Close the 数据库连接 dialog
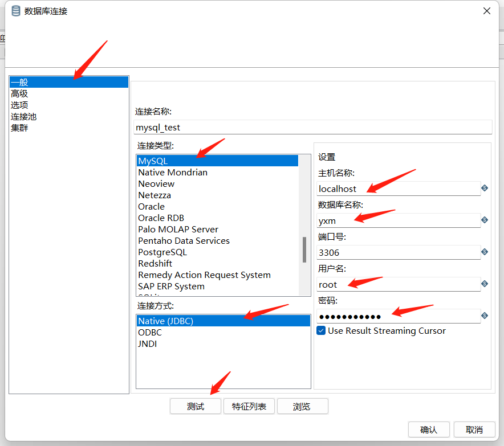Viewport: 504px width, 446px height. coord(487,11)
